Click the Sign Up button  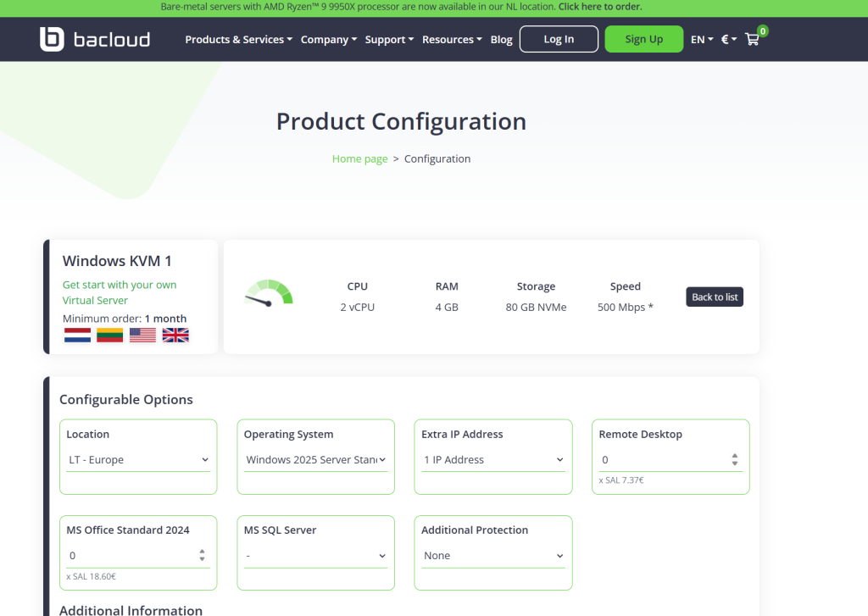[644, 39]
